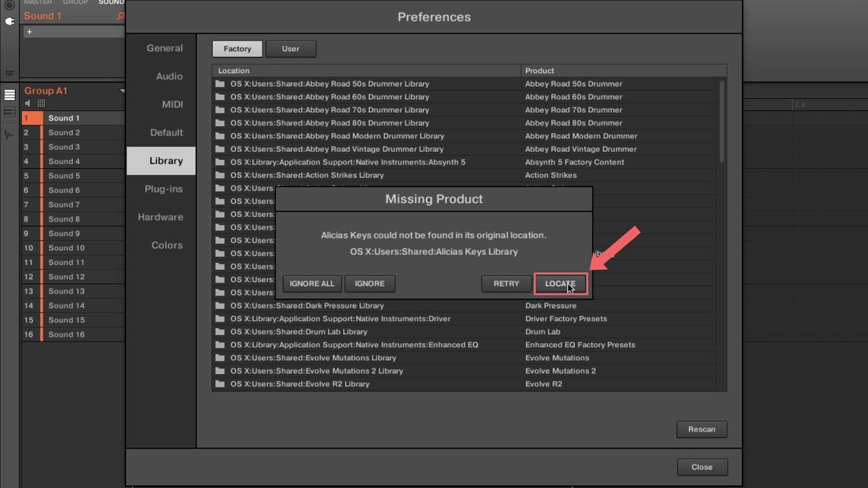This screenshot has width=868, height=488.
Task: Click RETRY in Missing Product dialog
Action: click(x=507, y=284)
